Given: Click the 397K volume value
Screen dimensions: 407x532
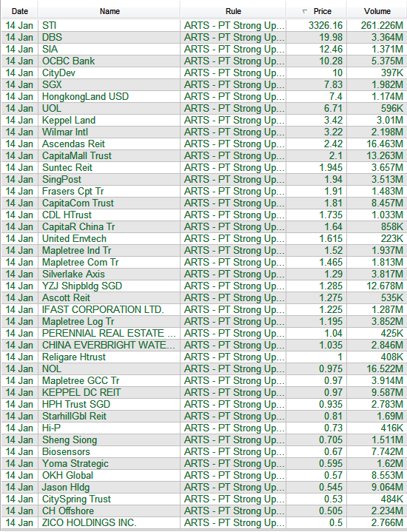Looking at the screenshot, I should click(392, 73).
